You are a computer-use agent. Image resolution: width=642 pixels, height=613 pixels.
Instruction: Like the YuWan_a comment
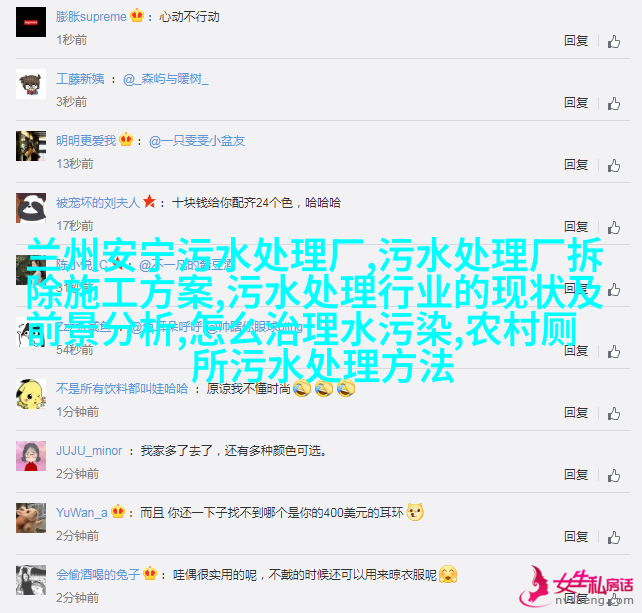tap(613, 537)
